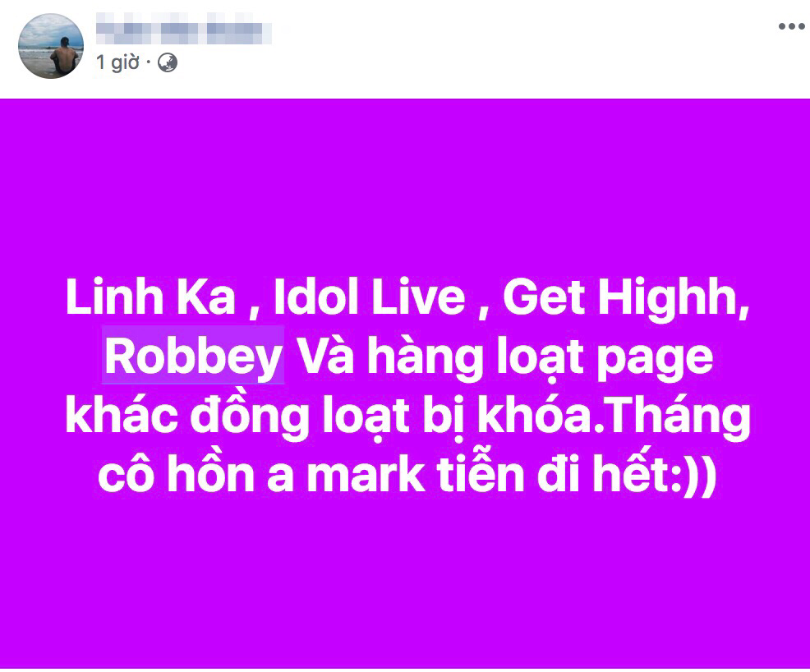
Task: Open the poster's profile avatar picture
Action: [x=51, y=46]
